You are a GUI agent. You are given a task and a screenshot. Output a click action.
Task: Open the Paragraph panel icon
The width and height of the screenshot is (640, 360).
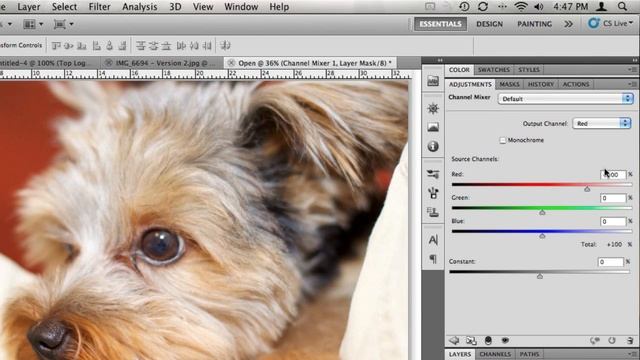click(x=433, y=258)
